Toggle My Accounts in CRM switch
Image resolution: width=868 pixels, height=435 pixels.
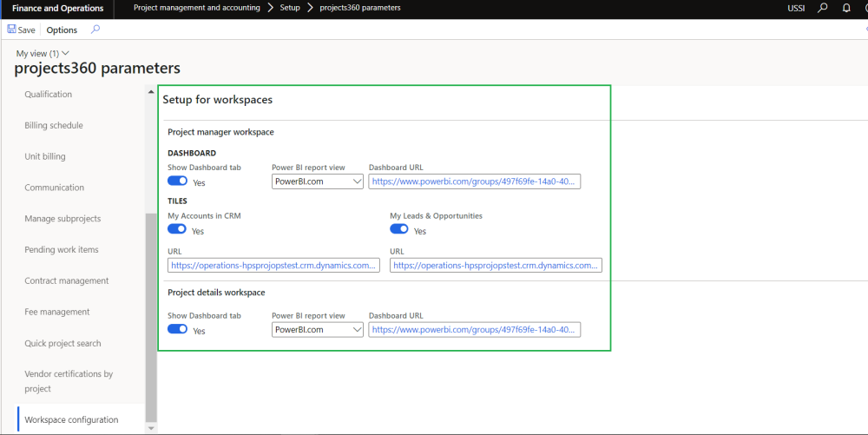pyautogui.click(x=177, y=229)
